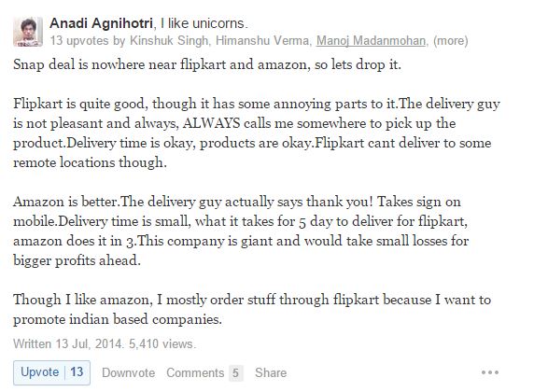
Task: Open Manoj Madanmohan's profile link
Action: point(371,40)
